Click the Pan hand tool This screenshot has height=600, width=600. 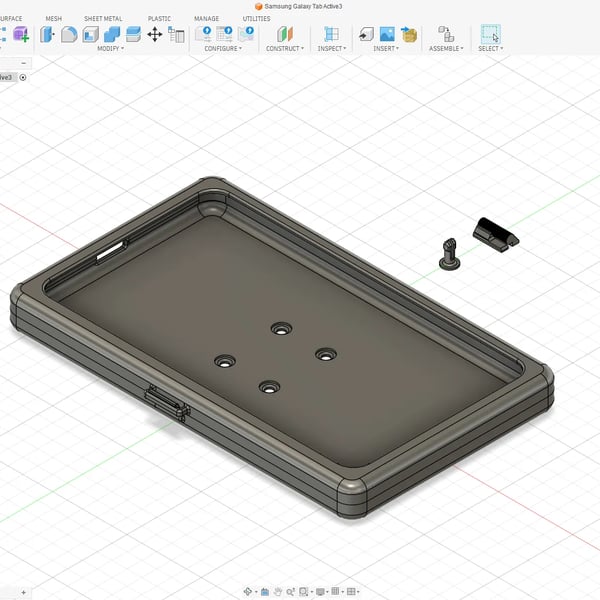[278, 592]
